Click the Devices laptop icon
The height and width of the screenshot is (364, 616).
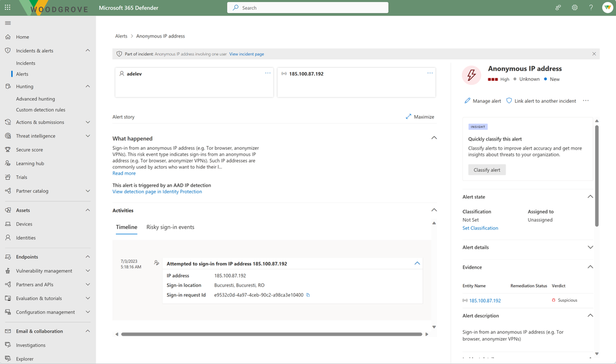(x=8, y=224)
